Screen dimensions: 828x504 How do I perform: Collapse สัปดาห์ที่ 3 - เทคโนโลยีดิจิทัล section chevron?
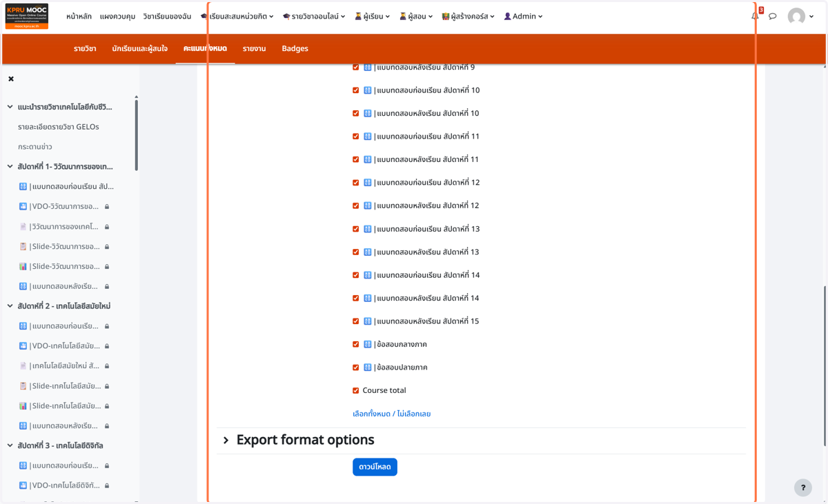pos(10,445)
